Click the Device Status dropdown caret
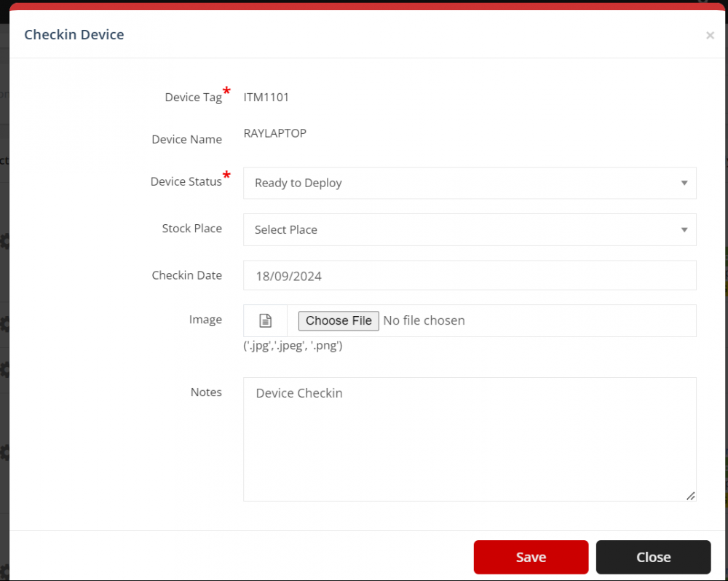The width and height of the screenshot is (728, 581). [x=684, y=183]
